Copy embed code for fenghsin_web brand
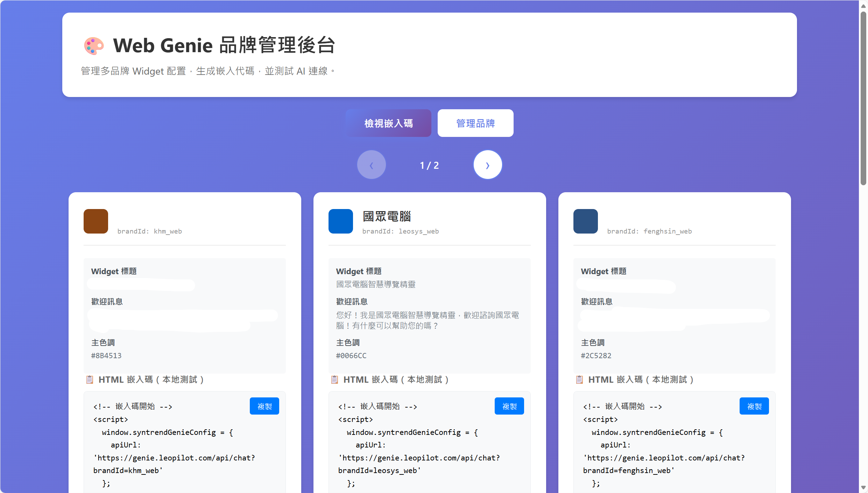Image resolution: width=868 pixels, height=493 pixels. tap(754, 406)
